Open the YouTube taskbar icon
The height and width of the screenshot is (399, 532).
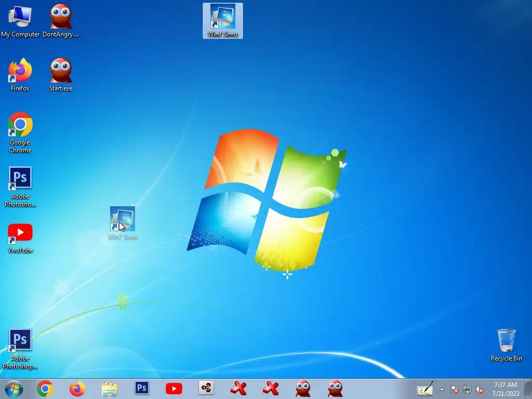click(x=174, y=389)
